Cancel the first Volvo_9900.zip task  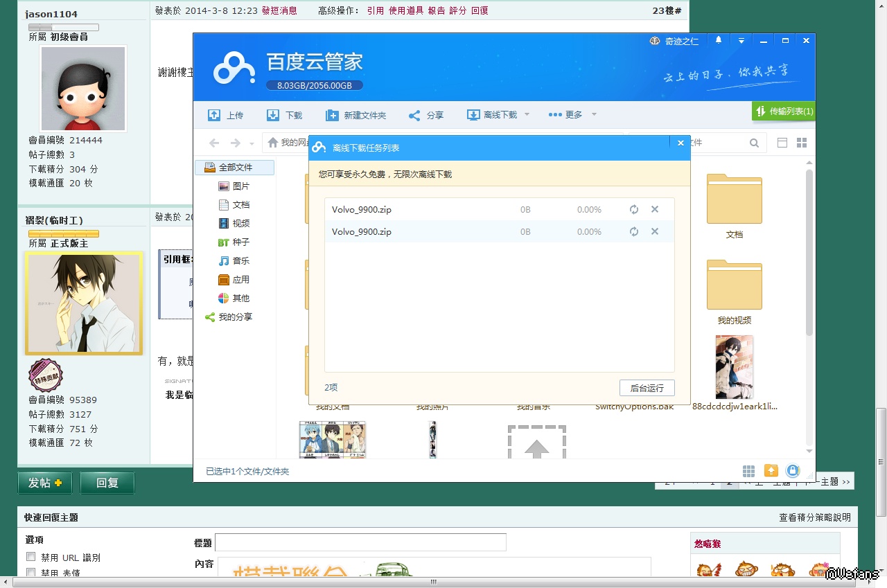coord(655,210)
